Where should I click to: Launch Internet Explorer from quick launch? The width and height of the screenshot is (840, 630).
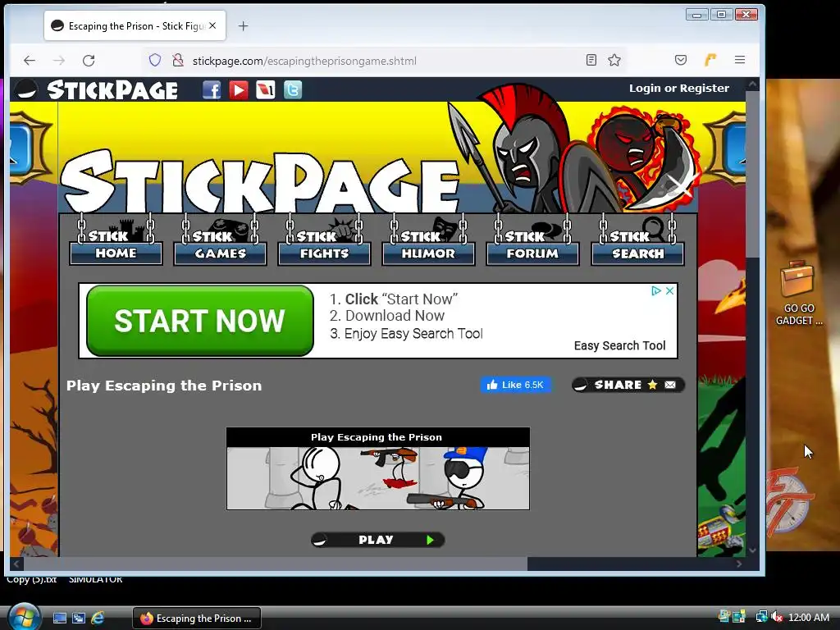tap(98, 618)
